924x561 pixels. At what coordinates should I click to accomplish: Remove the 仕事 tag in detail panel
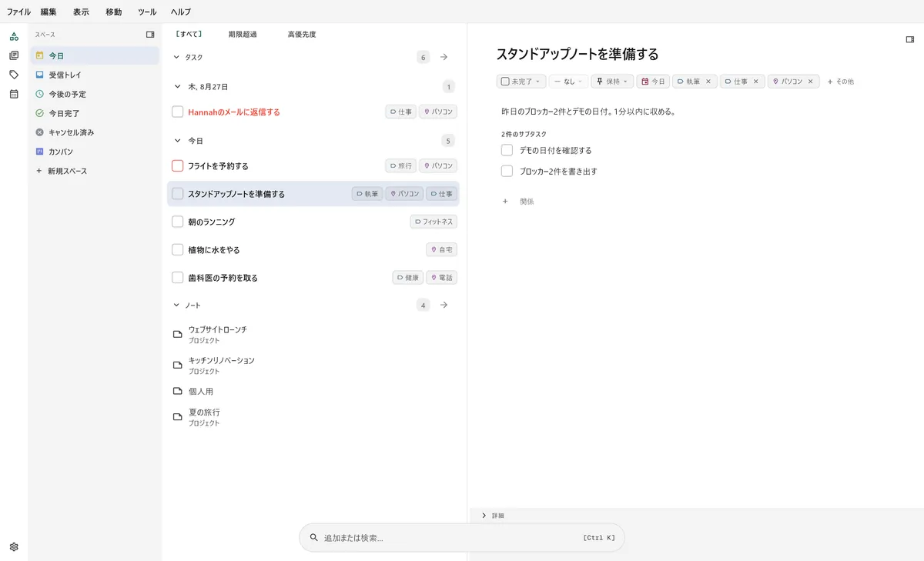pos(756,81)
